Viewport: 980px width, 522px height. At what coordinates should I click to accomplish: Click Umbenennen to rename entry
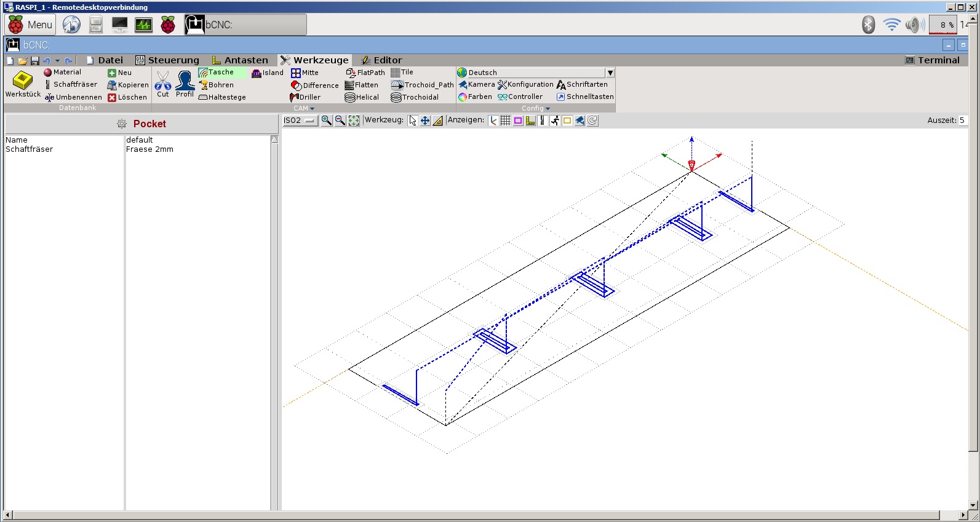[x=73, y=97]
